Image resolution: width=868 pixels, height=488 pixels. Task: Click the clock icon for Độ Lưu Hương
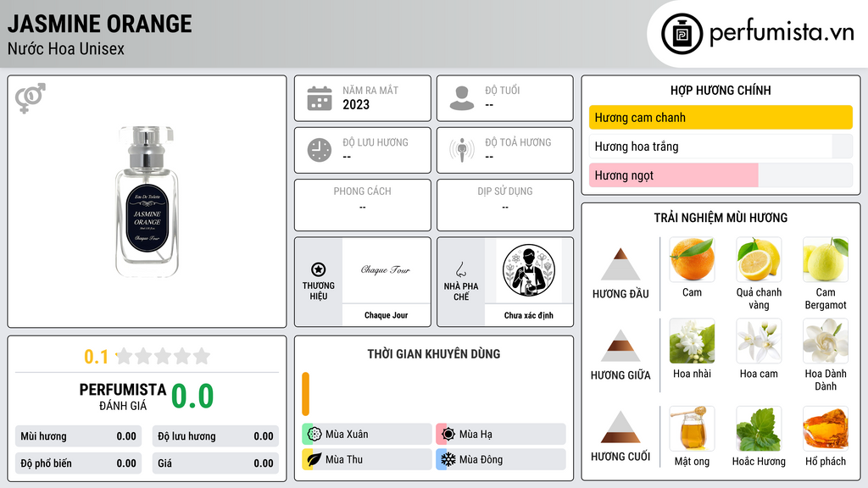click(320, 150)
